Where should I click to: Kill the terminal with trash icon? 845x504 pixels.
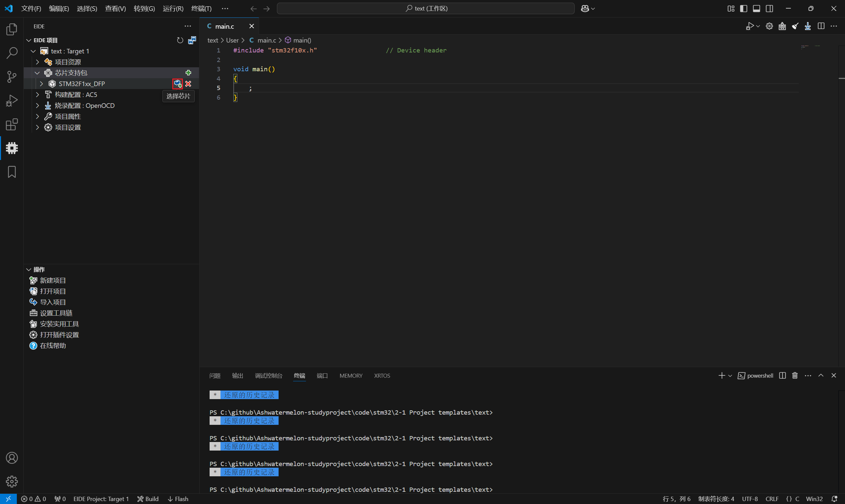(x=795, y=375)
